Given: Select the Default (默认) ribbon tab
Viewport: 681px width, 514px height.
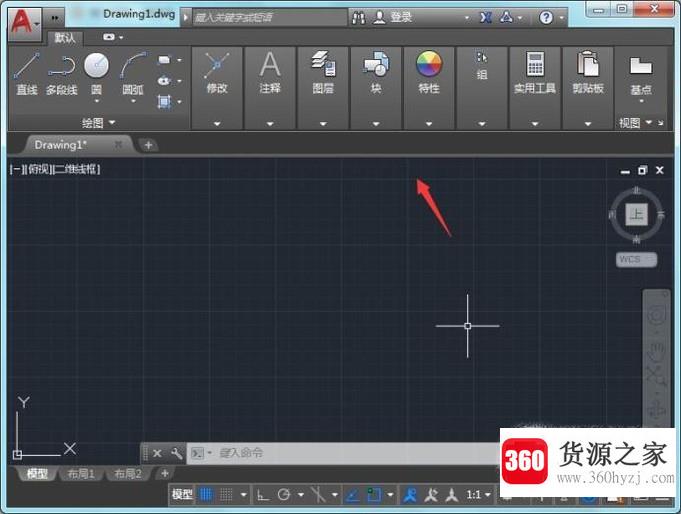Looking at the screenshot, I should (65, 38).
